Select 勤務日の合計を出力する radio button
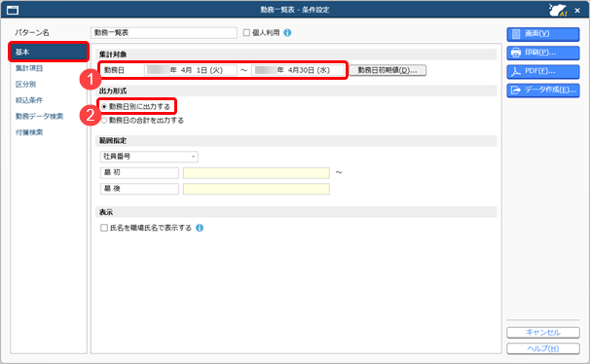The image size is (590, 364). pos(104,121)
